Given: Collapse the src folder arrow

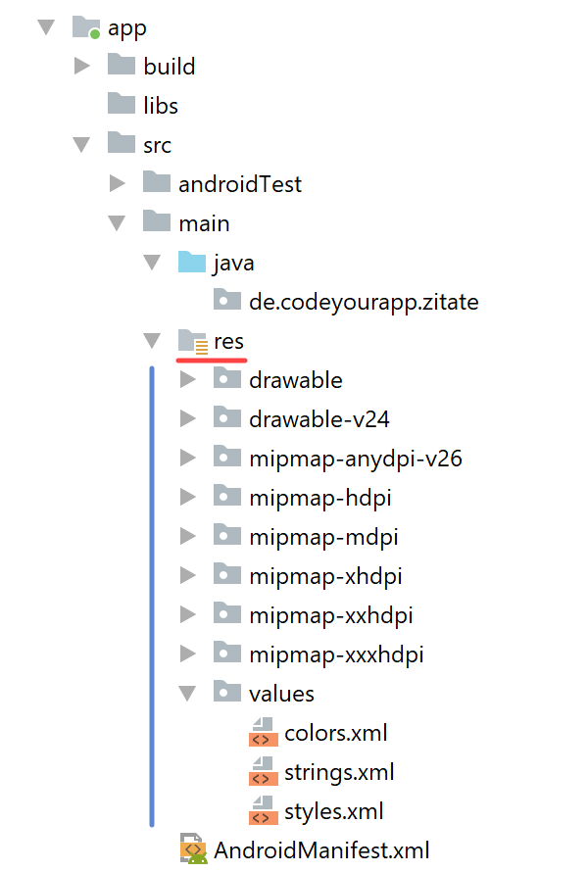Looking at the screenshot, I should point(81,145).
